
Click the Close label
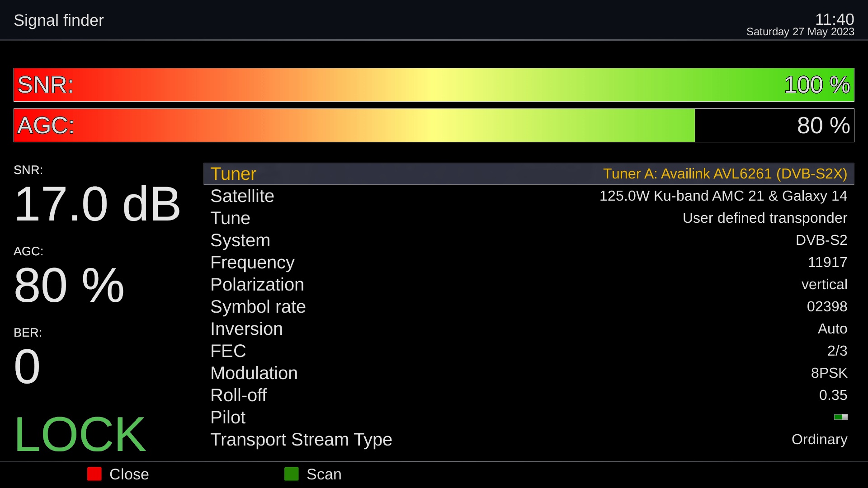pos(129,474)
